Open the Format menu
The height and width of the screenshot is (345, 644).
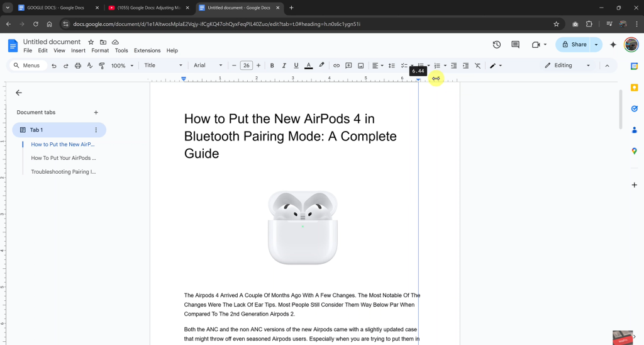click(x=100, y=50)
